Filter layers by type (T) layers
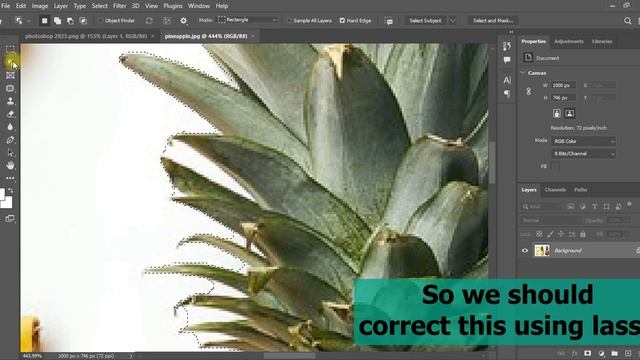640x360 pixels. (x=595, y=207)
